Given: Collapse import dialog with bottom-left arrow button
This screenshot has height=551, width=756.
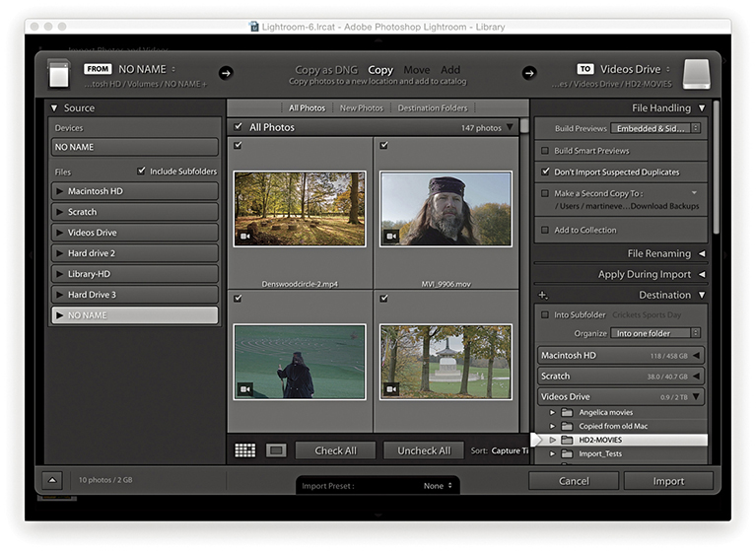Looking at the screenshot, I should coord(53,480).
